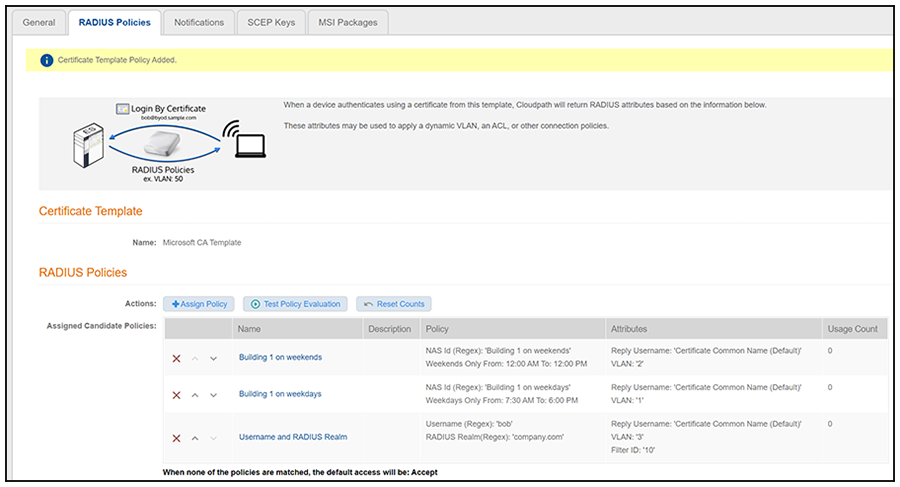The height and width of the screenshot is (487, 900).
Task: Open the SCEP Keys tab
Action: 271,22
